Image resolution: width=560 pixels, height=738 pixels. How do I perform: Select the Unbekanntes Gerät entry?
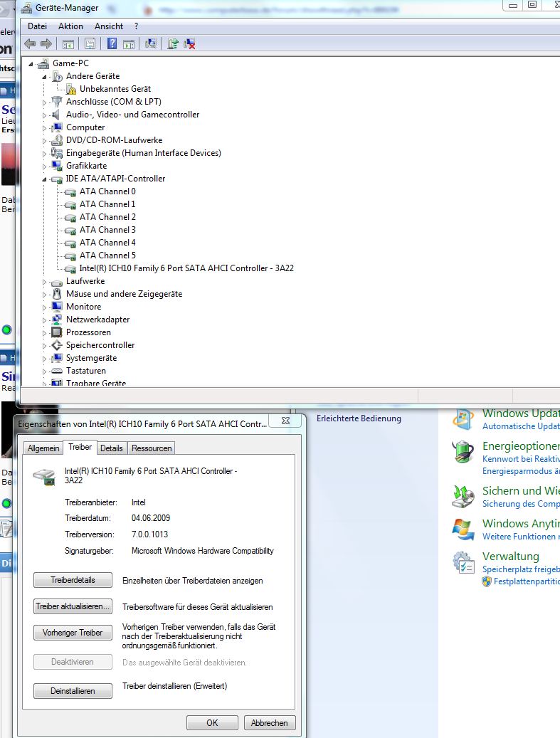coord(115,88)
